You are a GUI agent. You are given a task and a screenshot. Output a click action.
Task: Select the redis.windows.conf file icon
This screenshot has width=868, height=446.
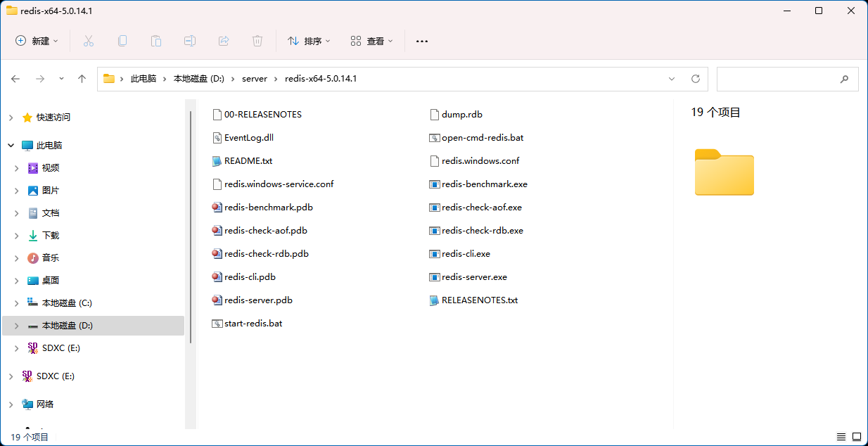[x=435, y=161]
